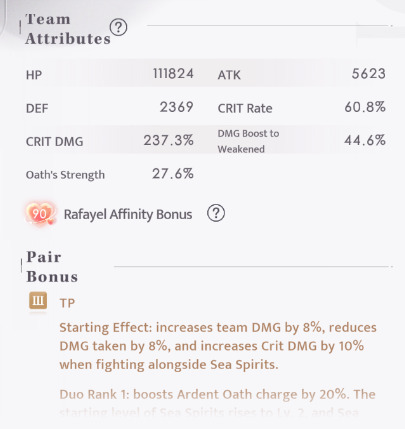Open the Team Attributes help icon
The image size is (405, 429).
pyautogui.click(x=118, y=27)
